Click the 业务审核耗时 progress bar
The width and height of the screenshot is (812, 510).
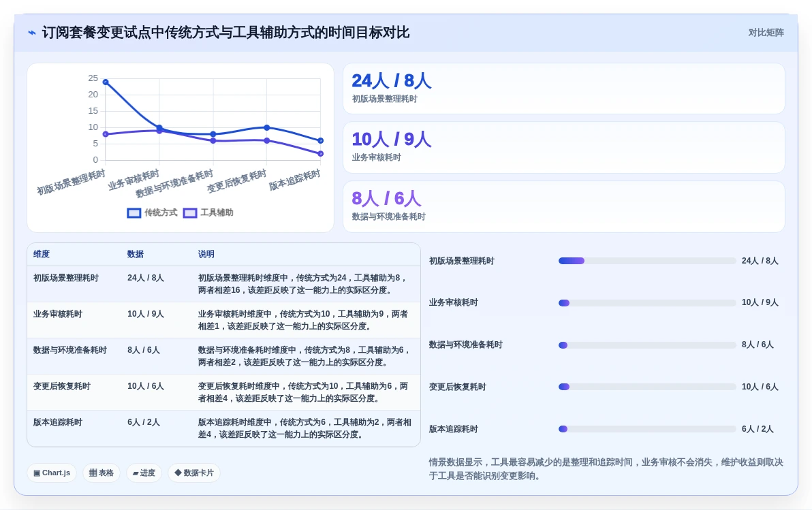click(646, 303)
